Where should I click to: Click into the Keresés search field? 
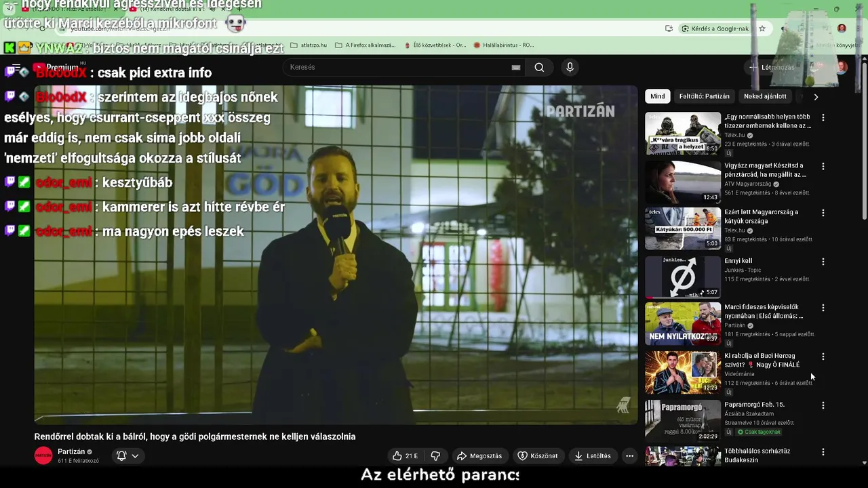pos(397,67)
